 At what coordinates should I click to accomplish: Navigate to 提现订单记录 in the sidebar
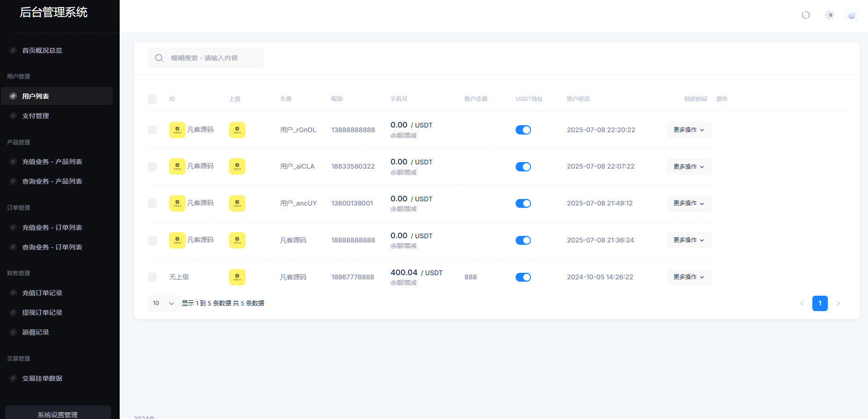click(x=42, y=312)
